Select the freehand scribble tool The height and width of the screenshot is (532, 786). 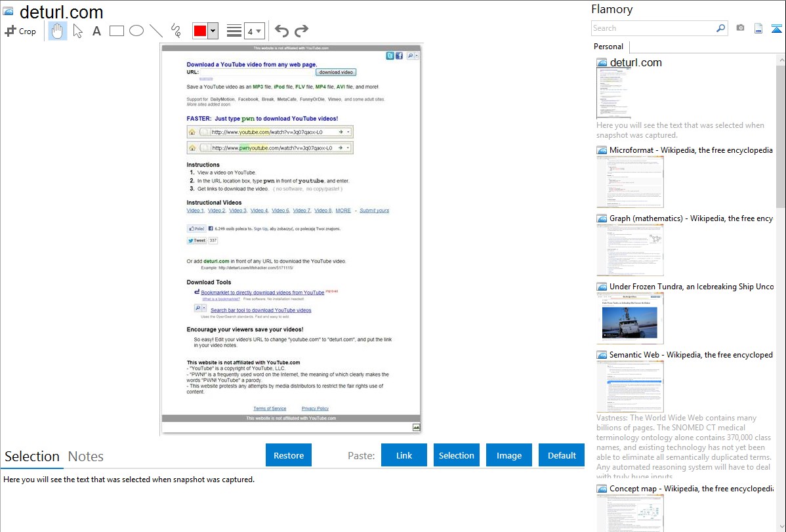pyautogui.click(x=176, y=31)
